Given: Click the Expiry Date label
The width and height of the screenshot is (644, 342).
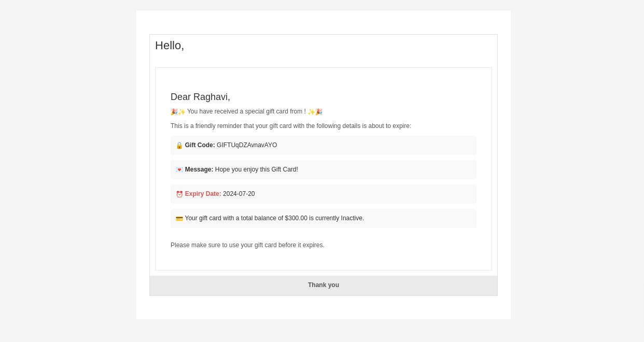Looking at the screenshot, I should pos(203,194).
